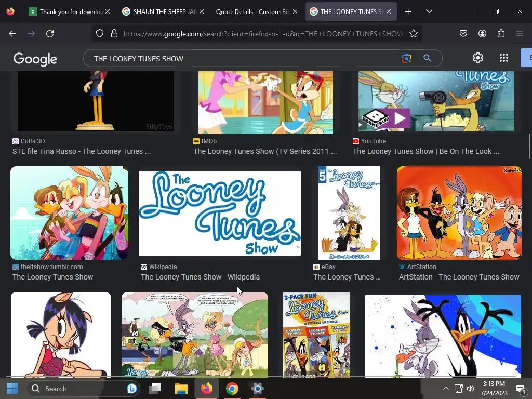
Task: Switch to the Thank you for download tab
Action: coord(69,11)
